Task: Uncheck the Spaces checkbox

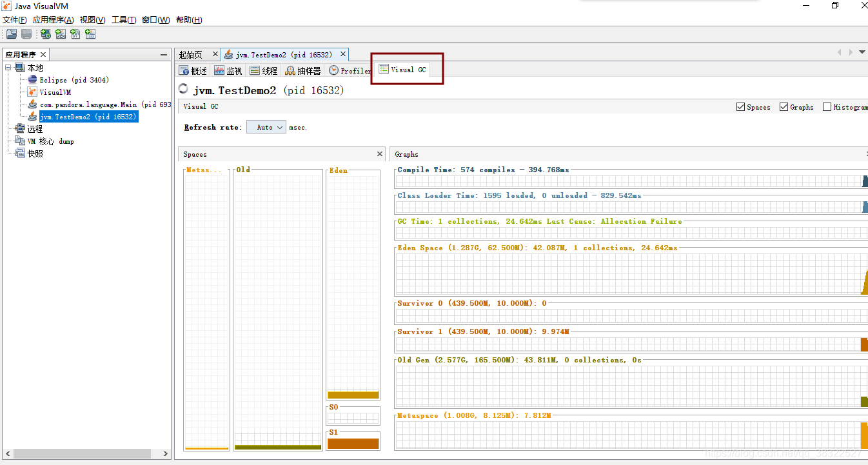Action: click(x=740, y=107)
